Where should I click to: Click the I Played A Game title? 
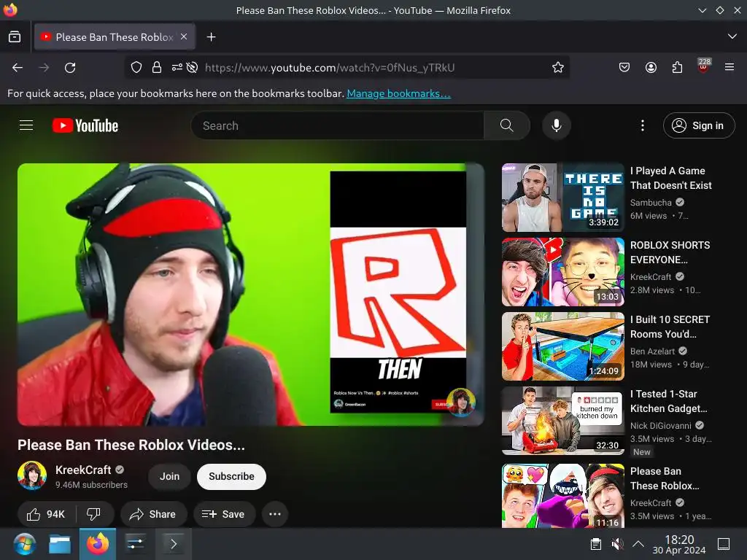coord(671,178)
